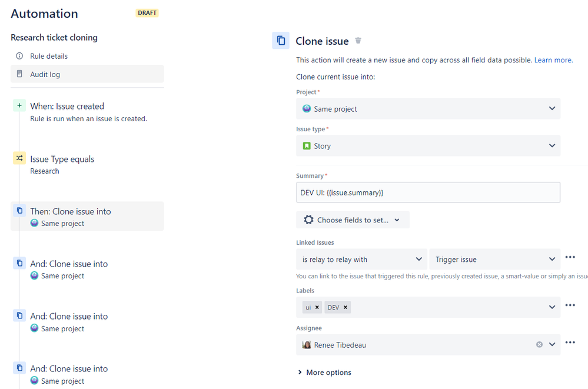This screenshot has width=588, height=389.
Task: Click the green plus trigger icon
Action: (x=19, y=105)
